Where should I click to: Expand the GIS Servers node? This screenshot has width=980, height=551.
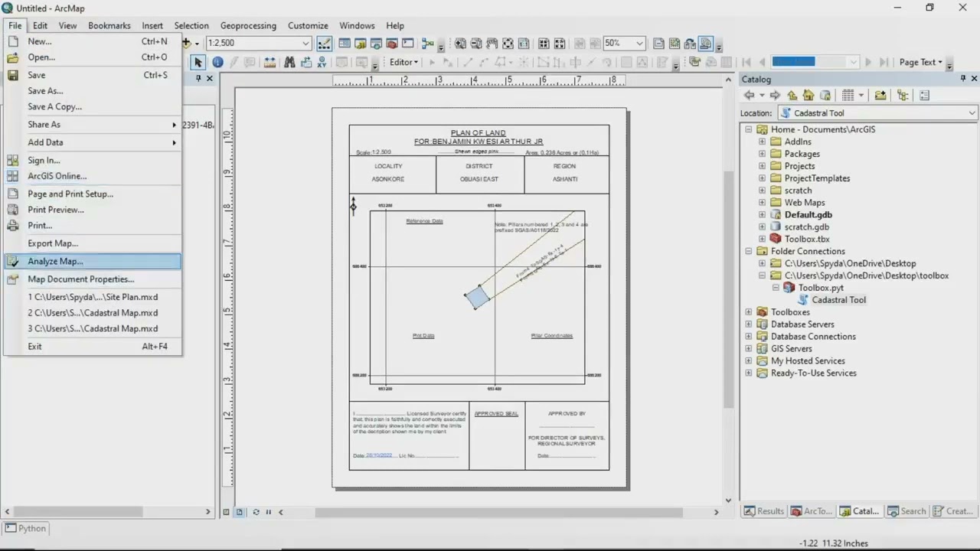pyautogui.click(x=749, y=349)
